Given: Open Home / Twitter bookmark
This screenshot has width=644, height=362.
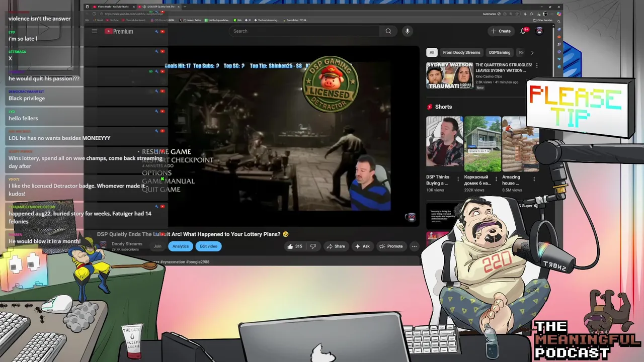Looking at the screenshot, I should click(x=191, y=20).
